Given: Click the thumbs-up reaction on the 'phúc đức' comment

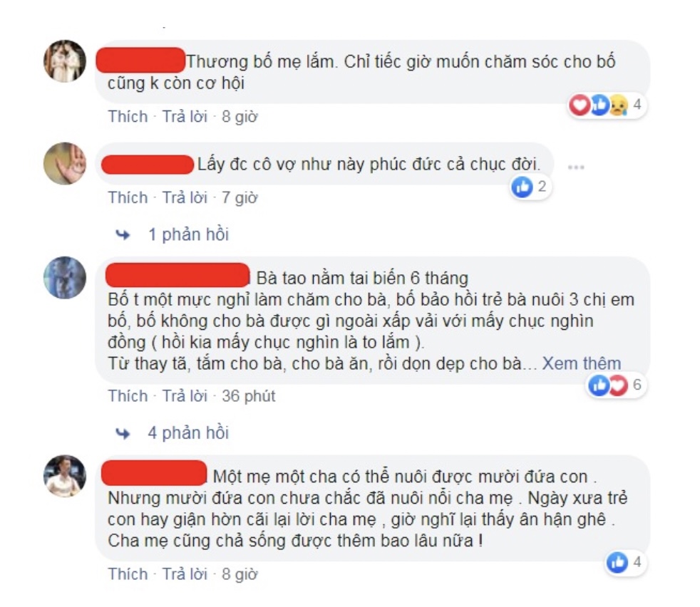Looking at the screenshot, I should pos(522,187).
